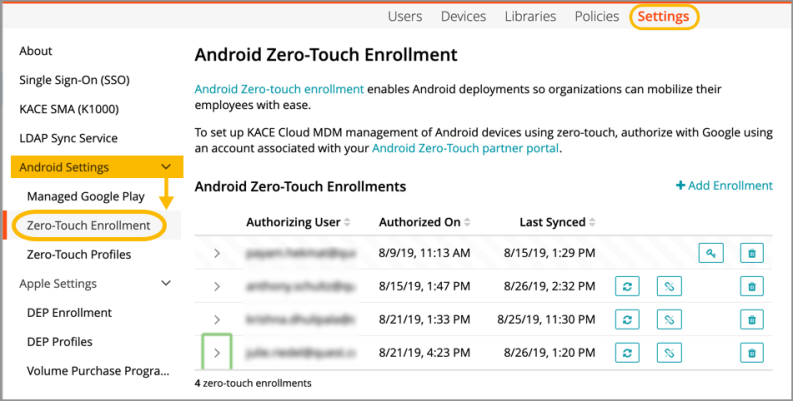Sort by Authorizing User column
This screenshot has height=401, width=793.
[298, 222]
